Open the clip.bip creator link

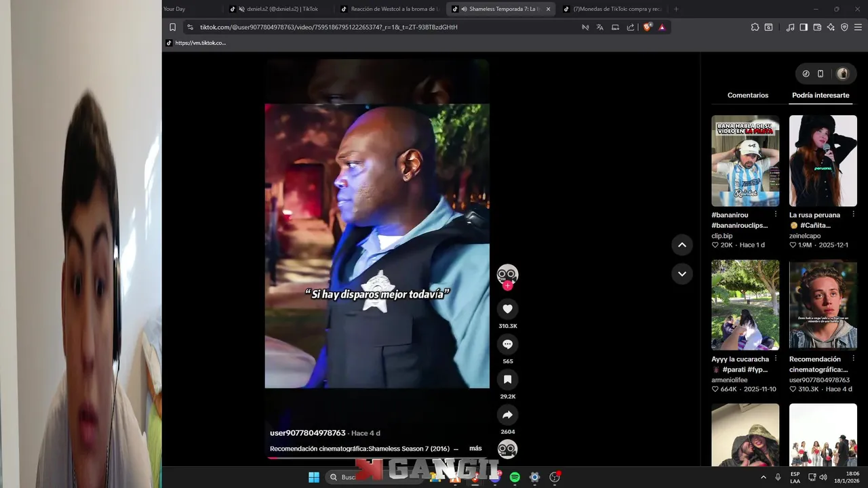tap(722, 236)
